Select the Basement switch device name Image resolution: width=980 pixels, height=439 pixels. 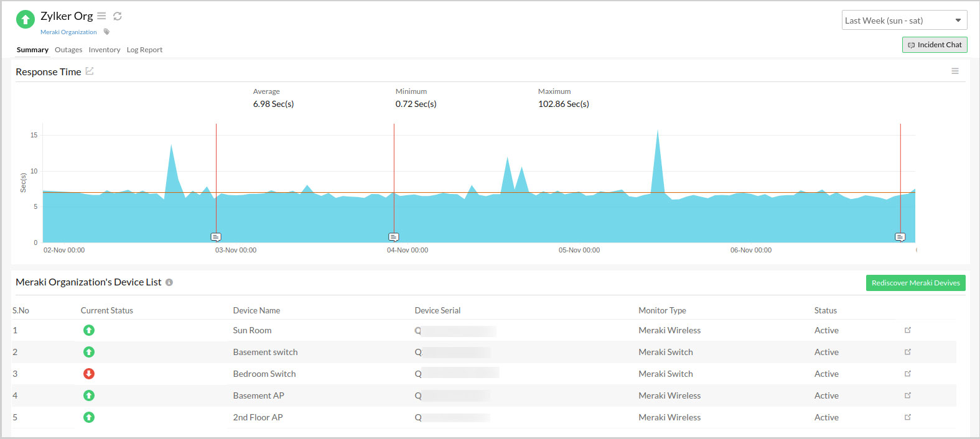click(265, 352)
